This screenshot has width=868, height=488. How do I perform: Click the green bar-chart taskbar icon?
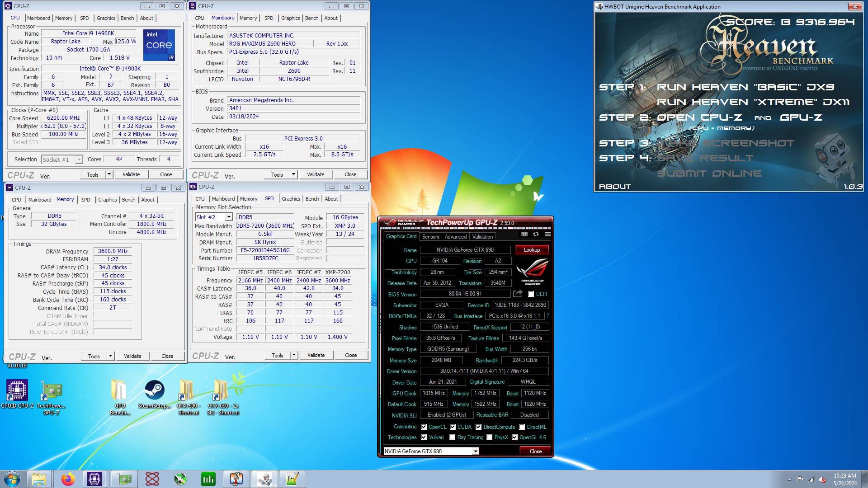point(208,479)
